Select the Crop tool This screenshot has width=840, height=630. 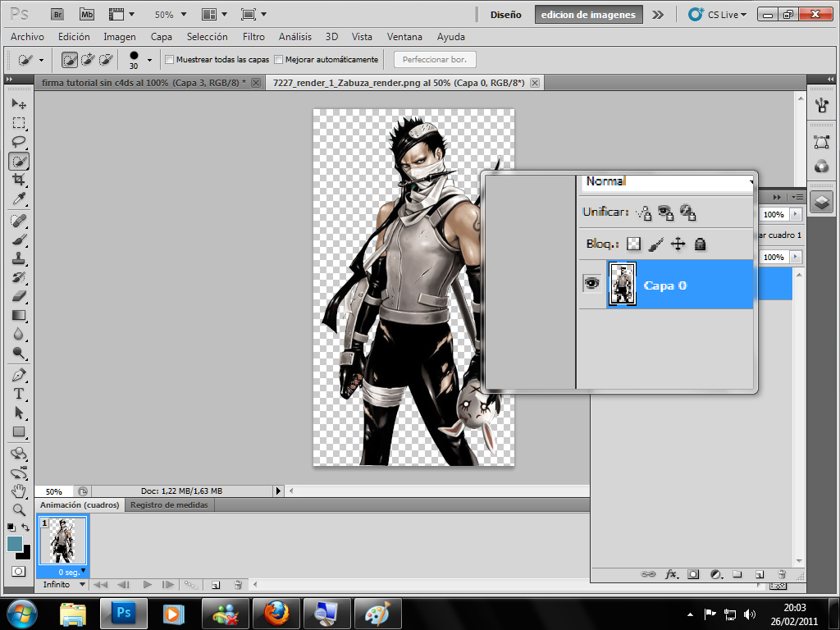(x=19, y=180)
